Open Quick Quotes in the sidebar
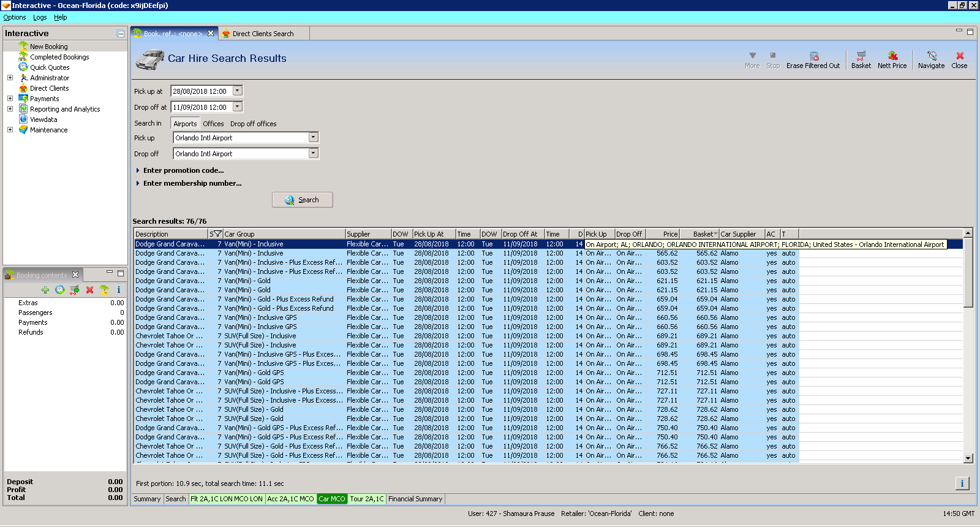980x527 pixels. pyautogui.click(x=50, y=67)
